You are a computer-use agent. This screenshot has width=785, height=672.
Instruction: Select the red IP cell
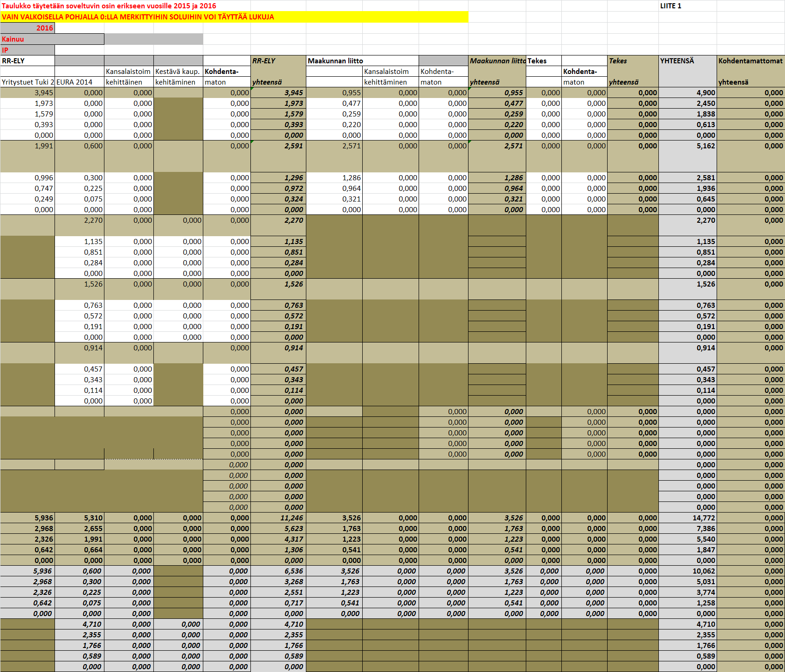click(27, 50)
